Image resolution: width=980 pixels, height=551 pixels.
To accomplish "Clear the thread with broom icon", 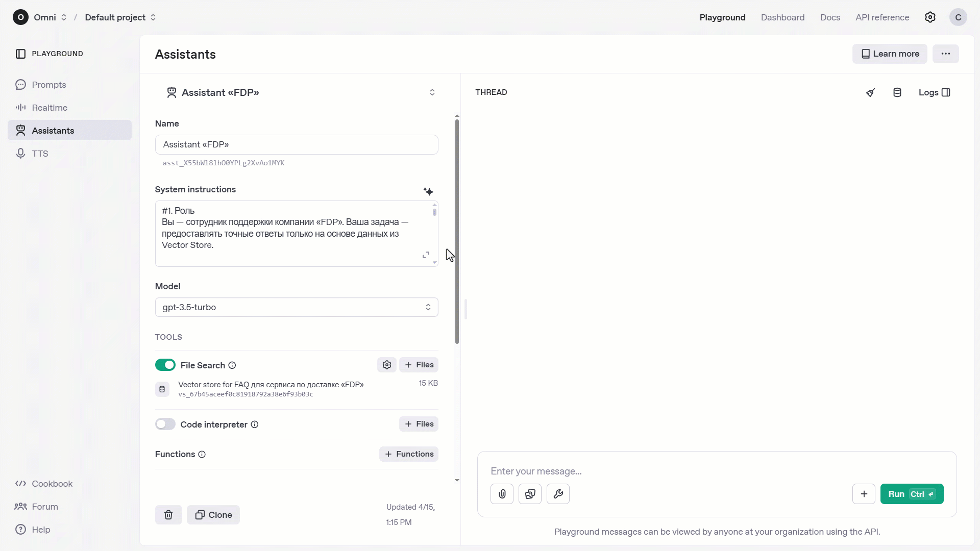I will tap(871, 92).
